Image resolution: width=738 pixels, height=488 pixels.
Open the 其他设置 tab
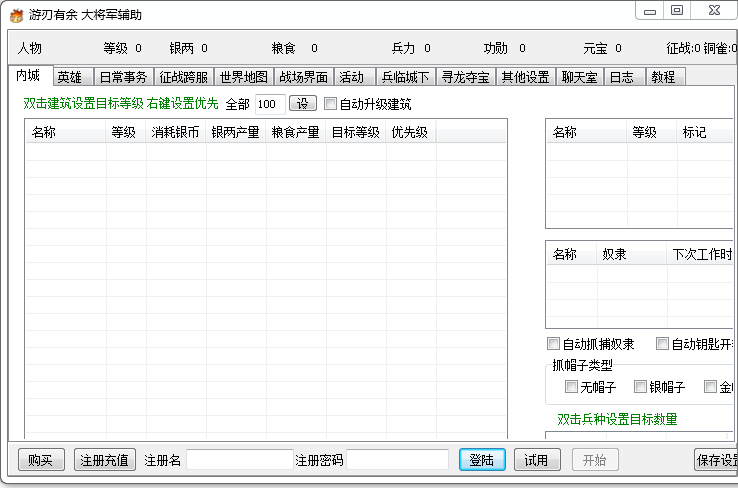coord(526,77)
